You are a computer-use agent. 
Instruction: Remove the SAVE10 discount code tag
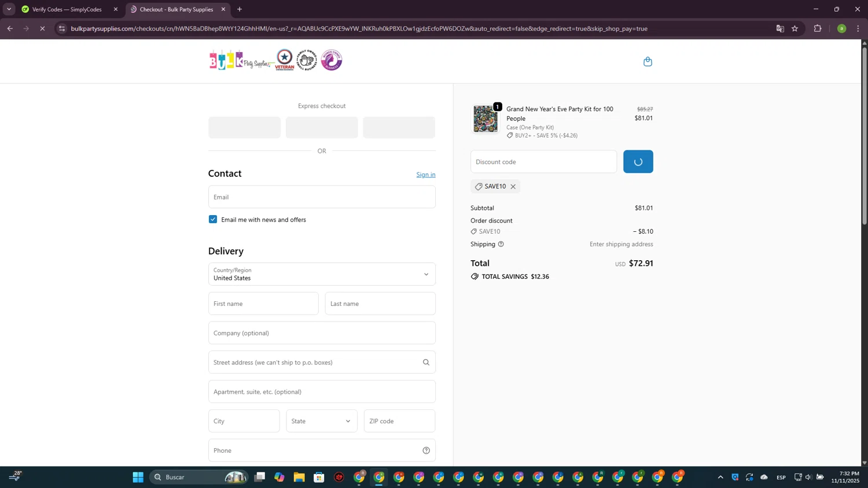pyautogui.click(x=513, y=186)
